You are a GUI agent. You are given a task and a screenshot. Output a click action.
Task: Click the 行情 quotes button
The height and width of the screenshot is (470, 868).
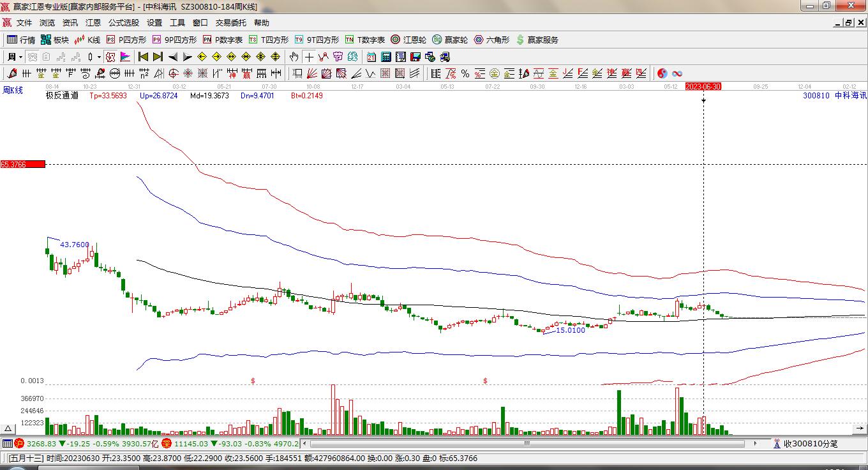tap(21, 40)
